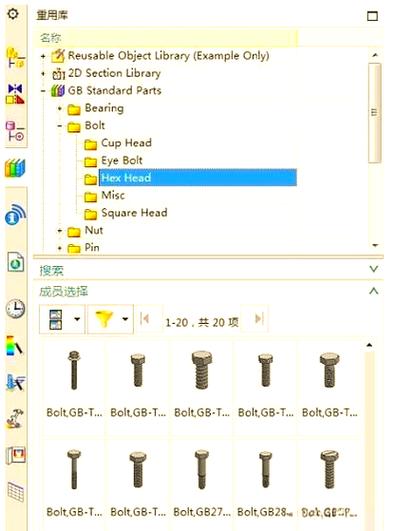Maximize the Reuse Library panel
Viewport: 394px width, 531px height.
tap(372, 16)
